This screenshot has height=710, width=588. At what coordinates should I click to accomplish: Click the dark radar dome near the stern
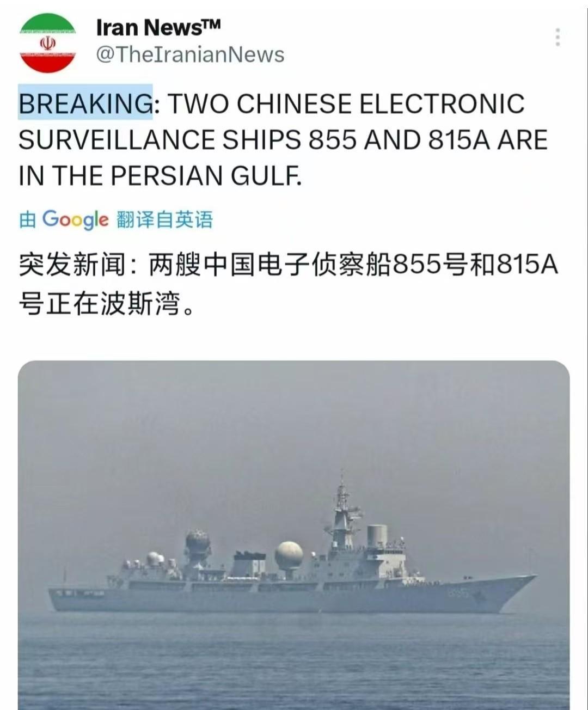point(198,541)
